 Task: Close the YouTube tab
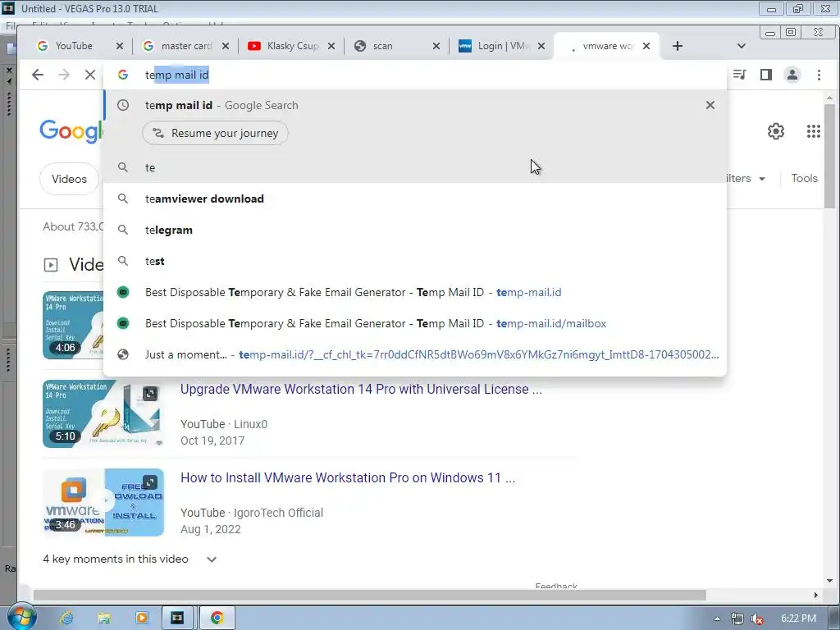click(x=120, y=46)
